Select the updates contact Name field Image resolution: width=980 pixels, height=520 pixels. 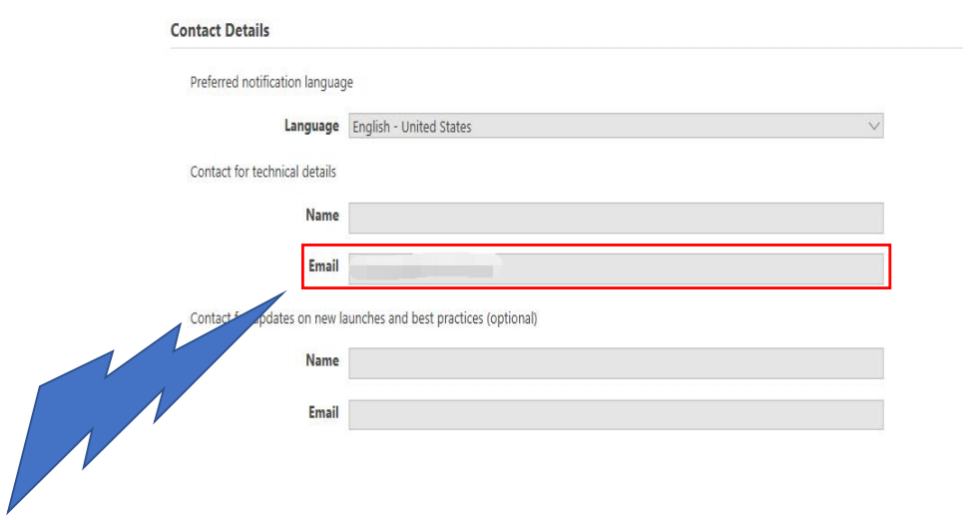[x=615, y=363]
